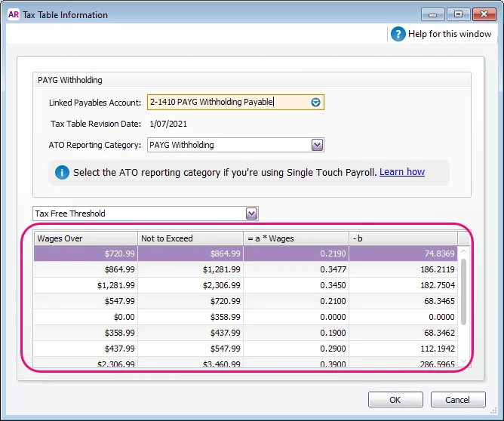Click the 112.1942 value cell
The width and height of the screenshot is (504, 421).
(404, 349)
